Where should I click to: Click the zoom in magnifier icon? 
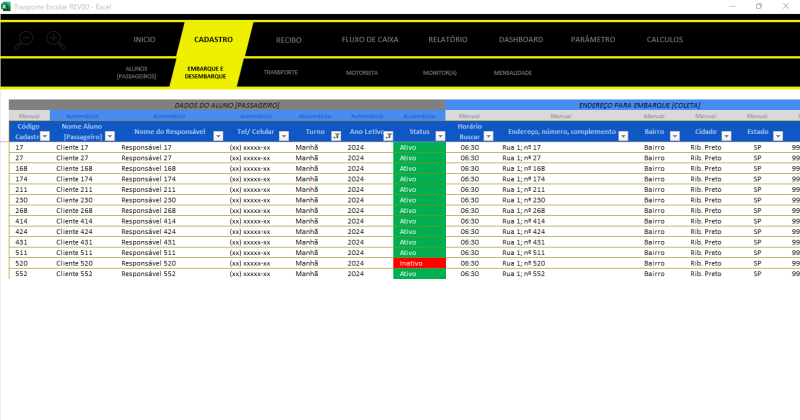point(55,40)
